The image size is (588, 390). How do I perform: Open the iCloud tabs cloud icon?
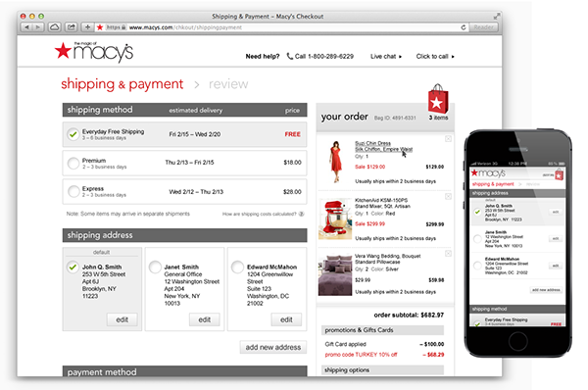coord(55,27)
